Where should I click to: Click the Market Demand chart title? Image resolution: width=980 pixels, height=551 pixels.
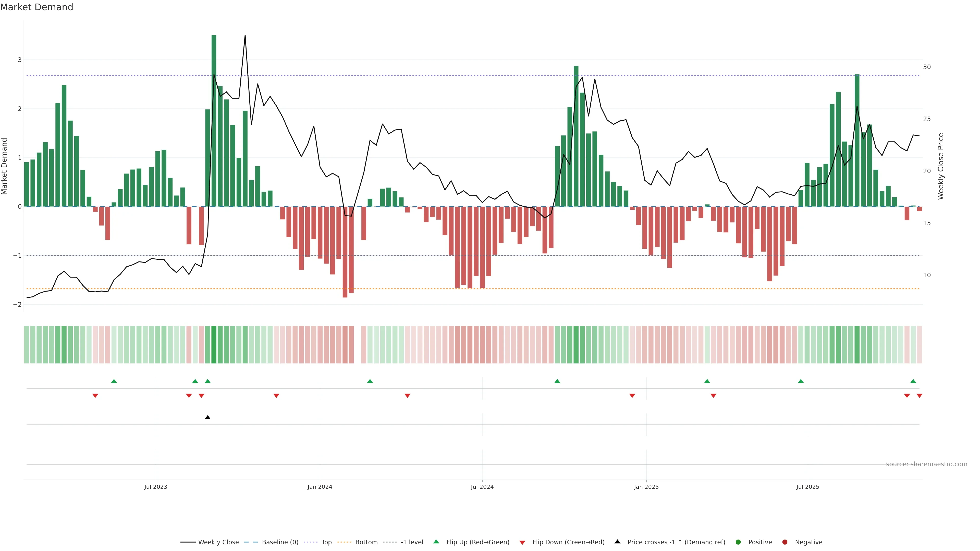click(36, 7)
